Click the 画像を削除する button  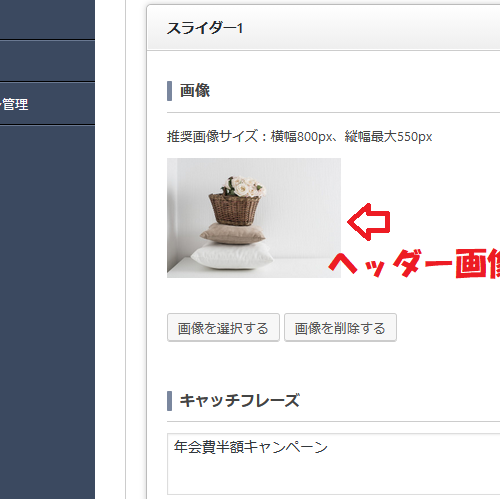click(x=340, y=328)
